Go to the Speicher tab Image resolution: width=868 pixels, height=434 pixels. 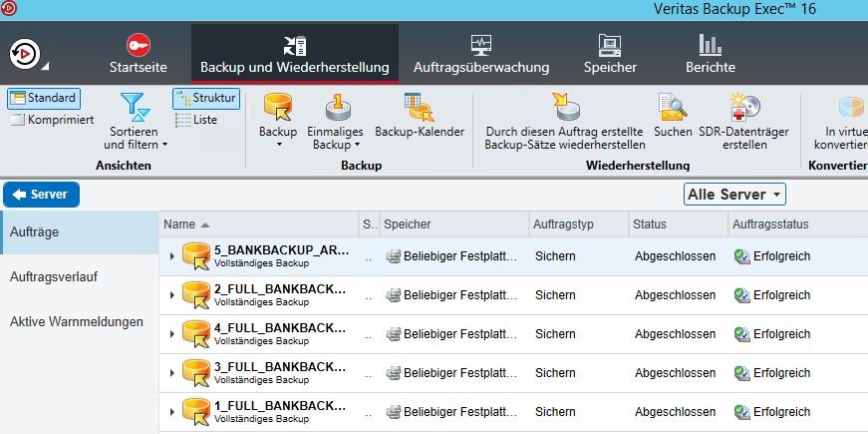click(610, 54)
